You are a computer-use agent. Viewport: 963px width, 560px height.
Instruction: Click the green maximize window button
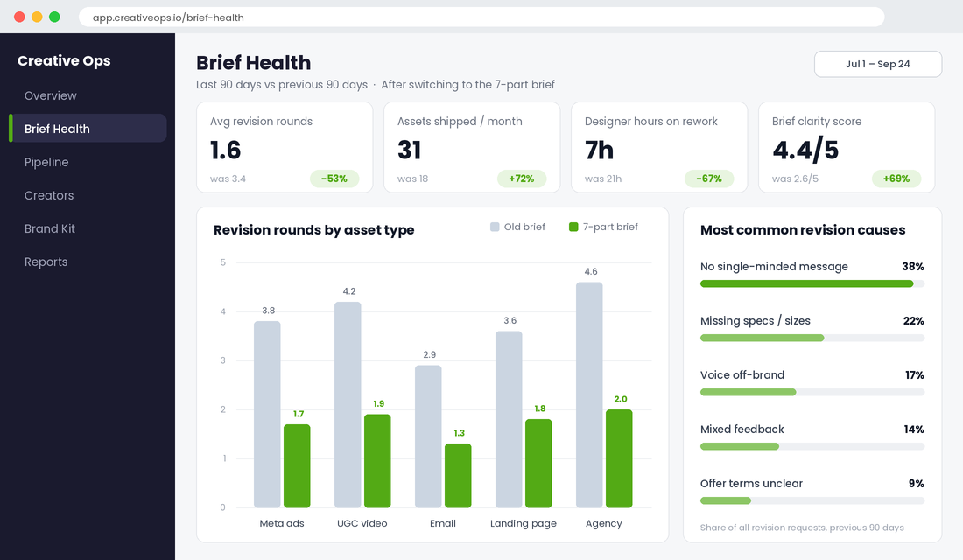(54, 17)
